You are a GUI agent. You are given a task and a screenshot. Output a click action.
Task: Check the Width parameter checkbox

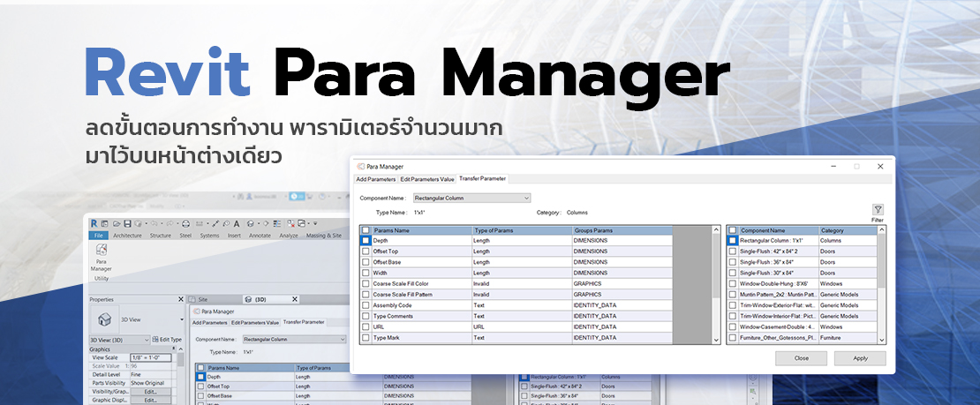click(366, 274)
